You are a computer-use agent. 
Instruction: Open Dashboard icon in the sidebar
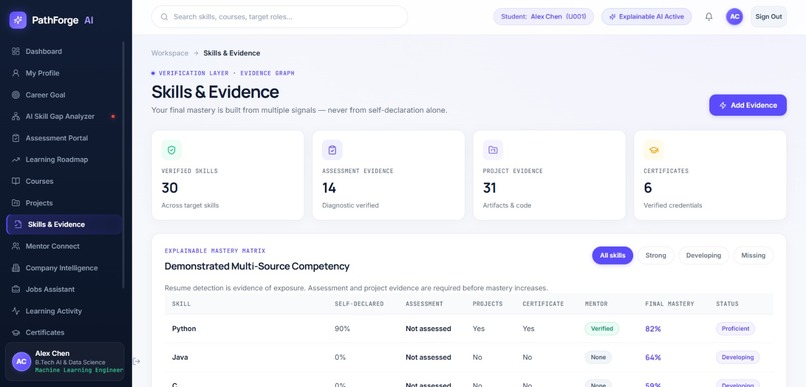(15, 51)
